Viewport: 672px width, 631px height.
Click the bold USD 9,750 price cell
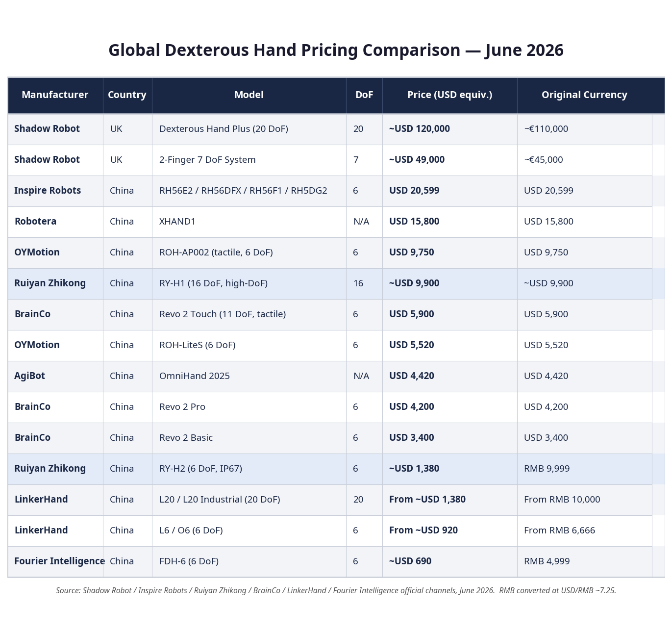pyautogui.click(x=449, y=252)
